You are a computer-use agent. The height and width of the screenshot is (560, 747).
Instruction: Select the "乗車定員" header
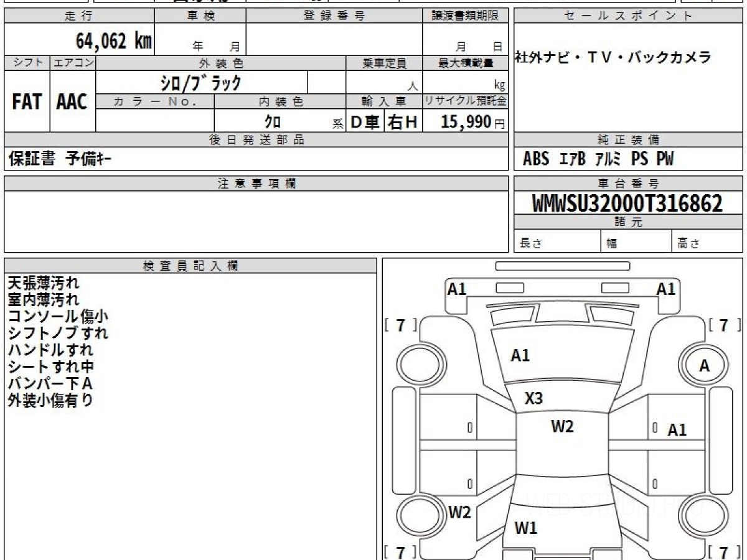click(x=384, y=63)
